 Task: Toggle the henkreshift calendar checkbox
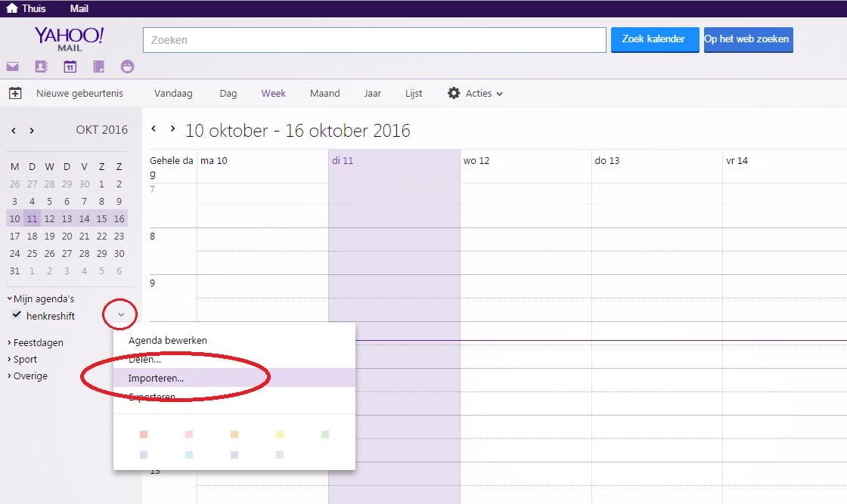tap(17, 314)
